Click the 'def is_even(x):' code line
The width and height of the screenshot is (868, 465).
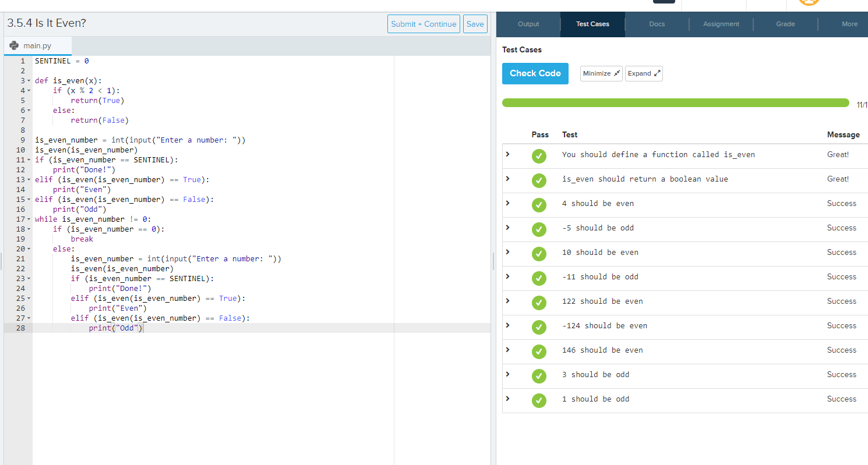(x=69, y=81)
